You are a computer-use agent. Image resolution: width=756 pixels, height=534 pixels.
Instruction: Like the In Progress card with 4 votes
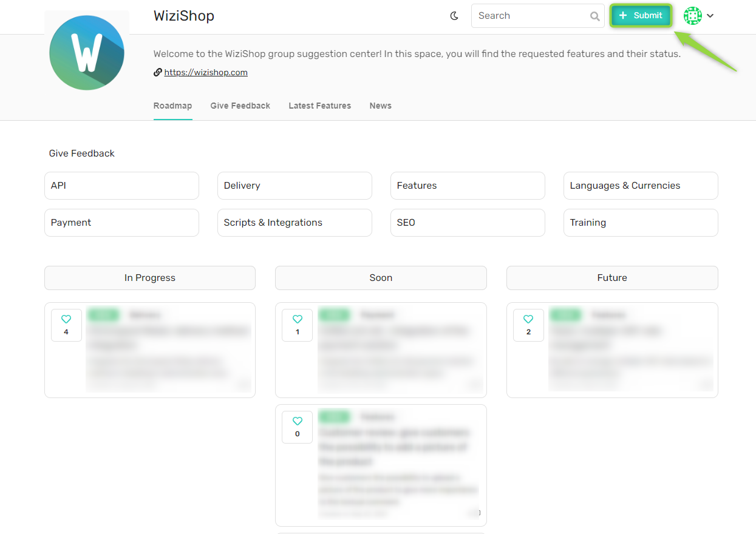(66, 325)
